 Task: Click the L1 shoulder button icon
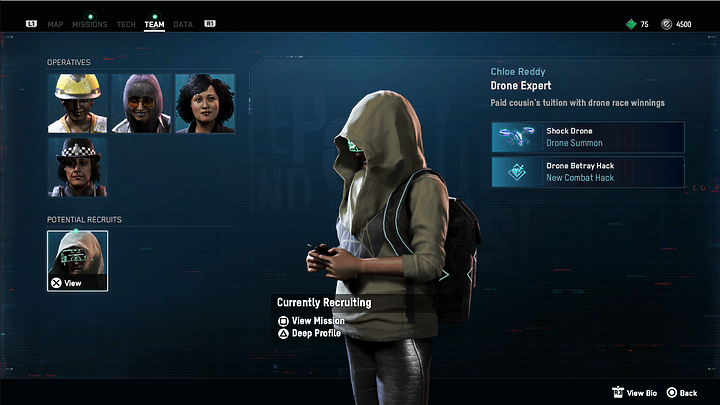[31, 23]
